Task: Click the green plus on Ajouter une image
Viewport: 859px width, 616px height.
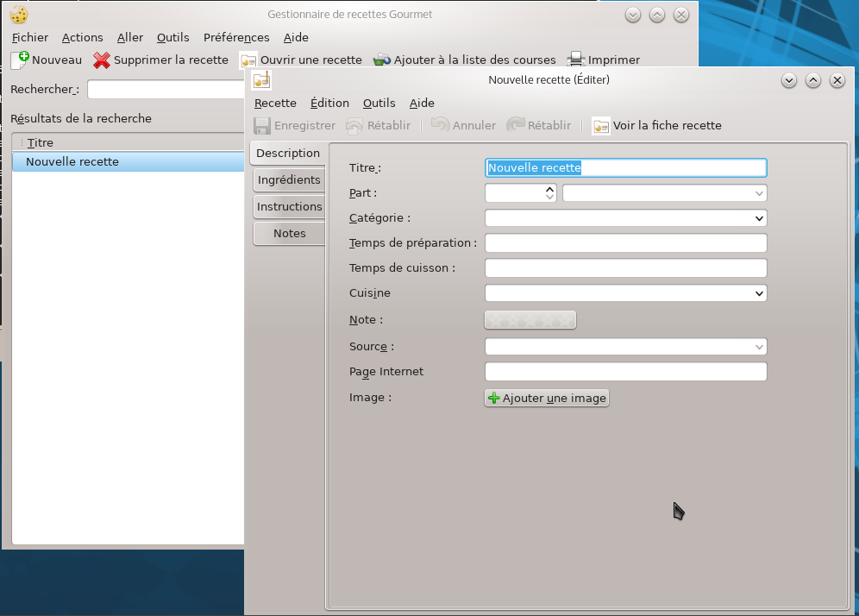Action: pos(493,398)
